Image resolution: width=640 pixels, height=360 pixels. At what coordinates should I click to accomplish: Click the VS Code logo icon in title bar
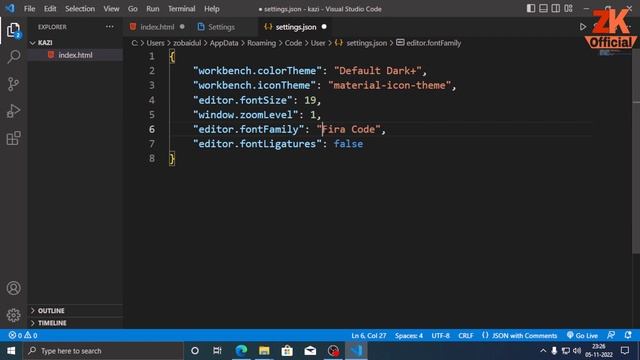pyautogui.click(x=10, y=8)
